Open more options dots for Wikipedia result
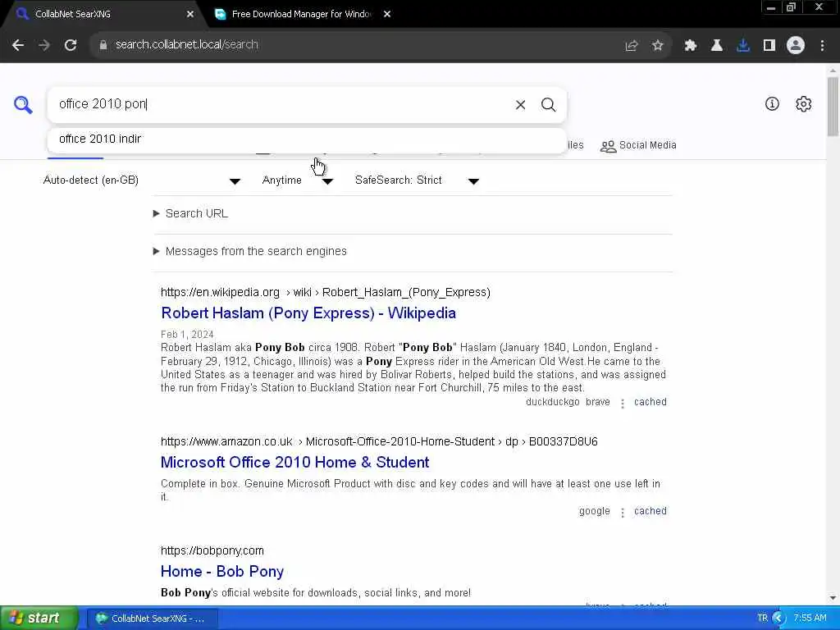The height and width of the screenshot is (630, 840). (x=623, y=404)
